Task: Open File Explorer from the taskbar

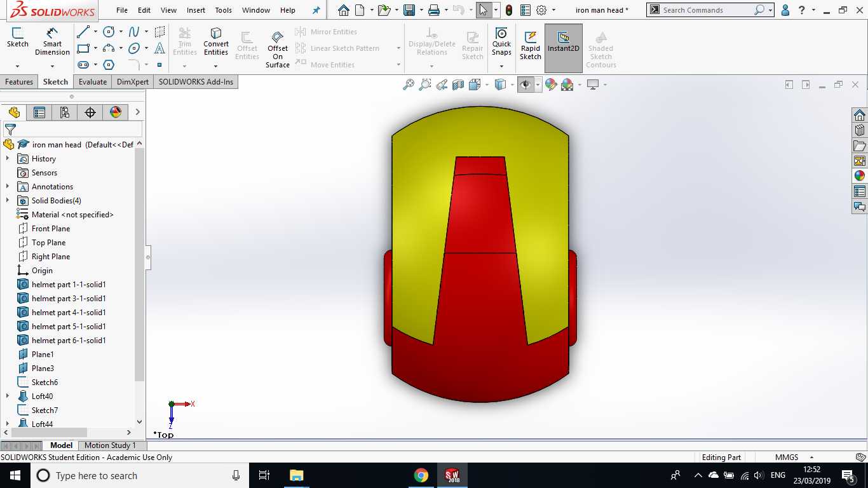Action: point(297,475)
